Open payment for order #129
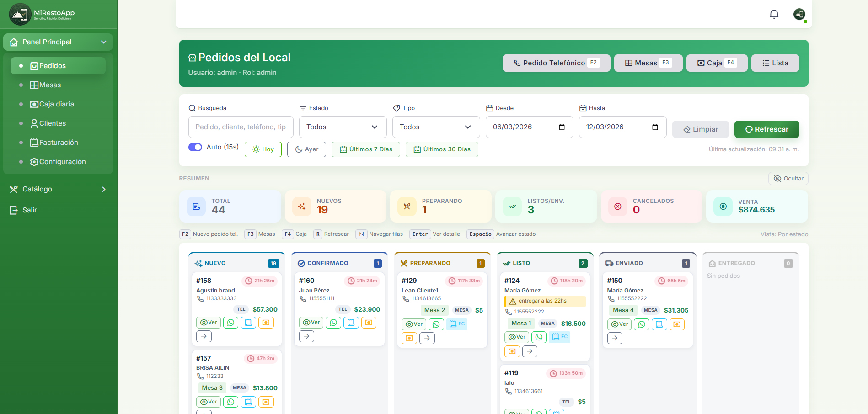The width and height of the screenshot is (868, 414). point(409,338)
